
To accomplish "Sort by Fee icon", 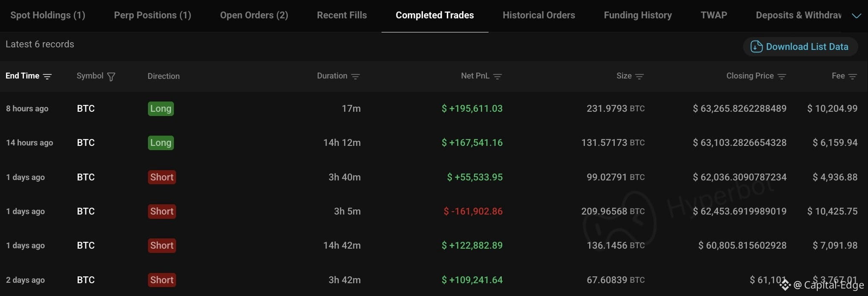I will point(853,76).
